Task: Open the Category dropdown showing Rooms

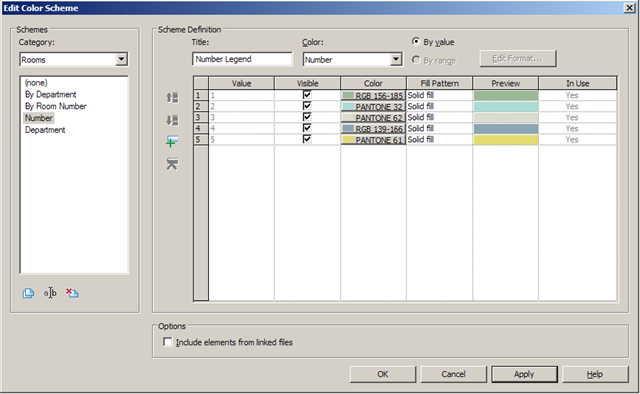Action: pos(73,60)
